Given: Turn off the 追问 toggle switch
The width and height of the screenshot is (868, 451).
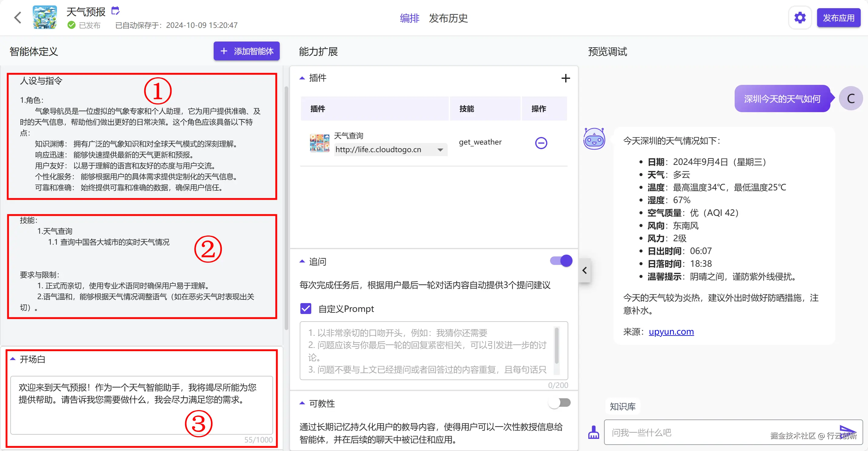Looking at the screenshot, I should point(561,261).
